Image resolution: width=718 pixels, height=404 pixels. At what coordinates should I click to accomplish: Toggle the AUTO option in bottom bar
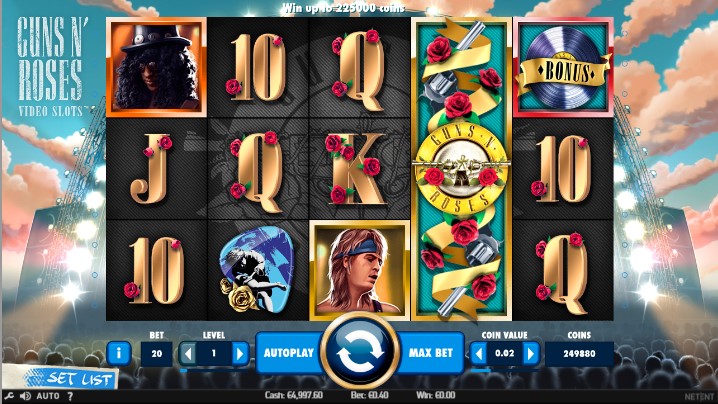pyautogui.click(x=48, y=396)
